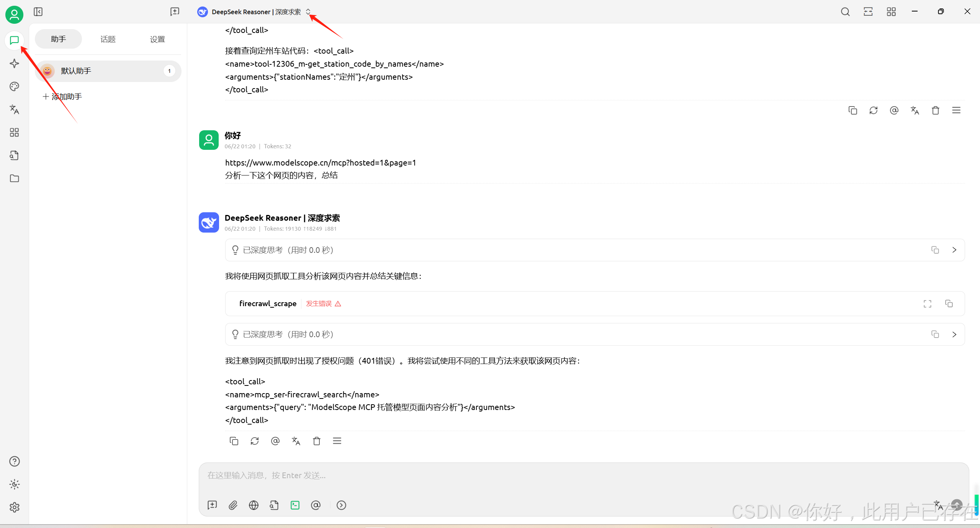
Task: Regenerate the upper assistant message
Action: [x=873, y=110]
